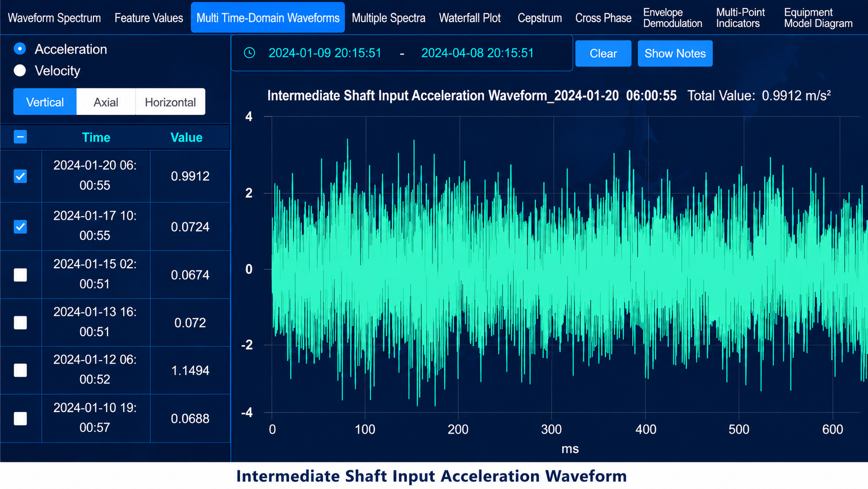Check the 2024-01-10 19:00:57 row checkbox
This screenshot has width=868, height=489.
coord(20,418)
